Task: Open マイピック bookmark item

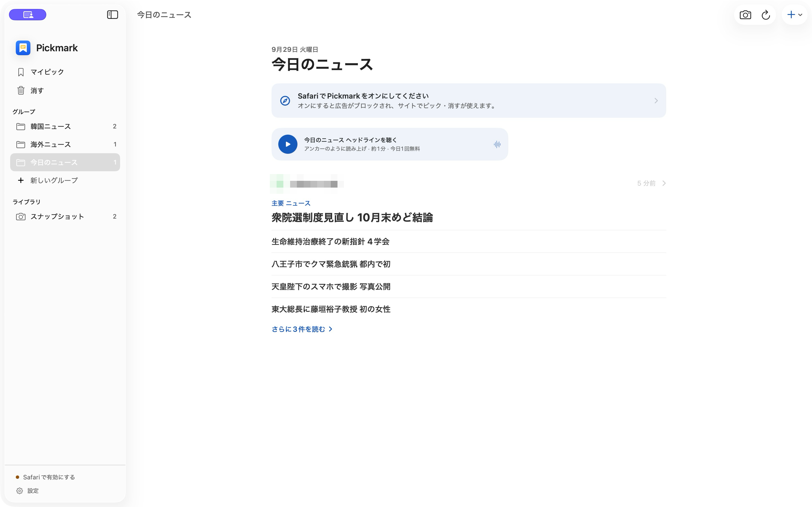Action: click(65, 72)
